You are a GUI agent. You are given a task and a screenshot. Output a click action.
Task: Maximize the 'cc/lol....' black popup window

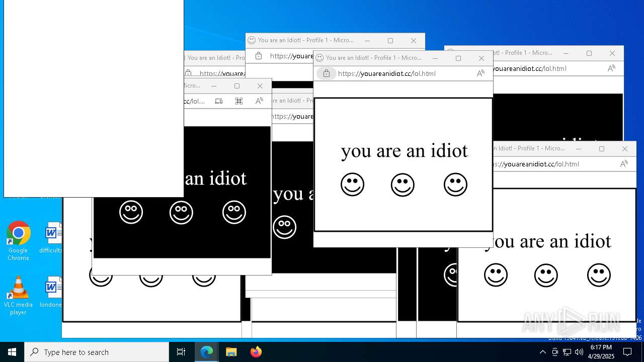(x=237, y=86)
